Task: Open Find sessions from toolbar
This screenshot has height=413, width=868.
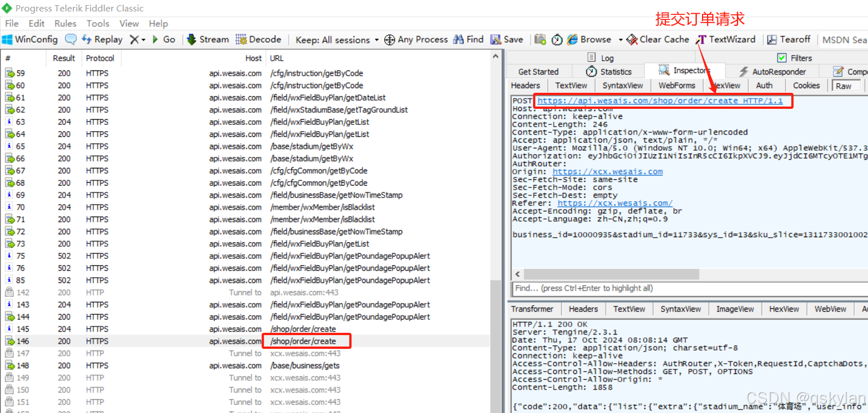Action: tap(468, 40)
